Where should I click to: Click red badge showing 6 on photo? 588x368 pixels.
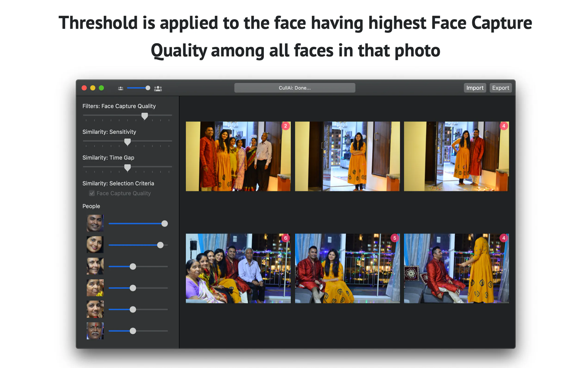285,238
